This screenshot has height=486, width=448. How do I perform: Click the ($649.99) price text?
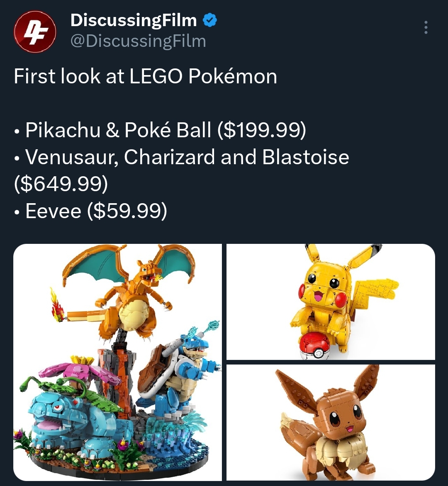tap(61, 184)
